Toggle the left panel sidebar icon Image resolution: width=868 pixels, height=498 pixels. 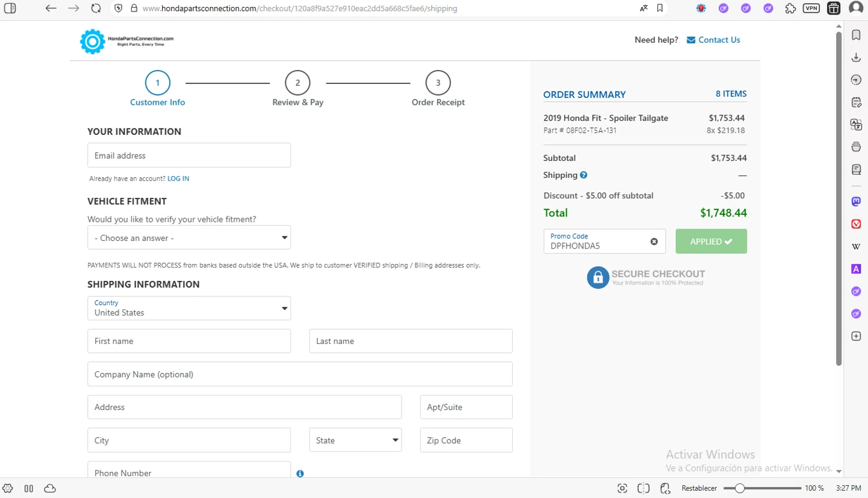pyautogui.click(x=10, y=8)
